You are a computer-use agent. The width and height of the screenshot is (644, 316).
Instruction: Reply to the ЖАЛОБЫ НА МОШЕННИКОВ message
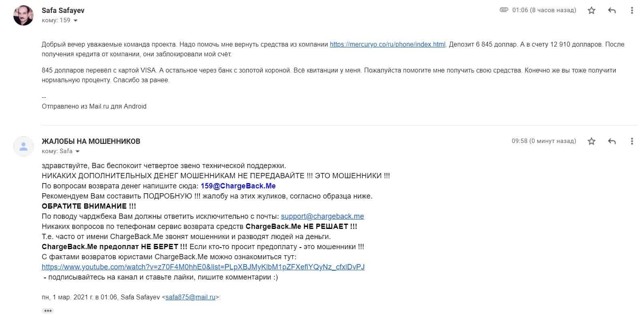click(612, 141)
